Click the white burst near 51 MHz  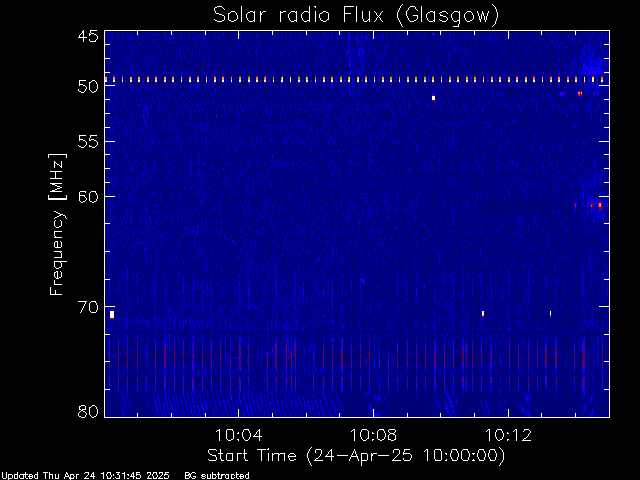click(x=433, y=98)
